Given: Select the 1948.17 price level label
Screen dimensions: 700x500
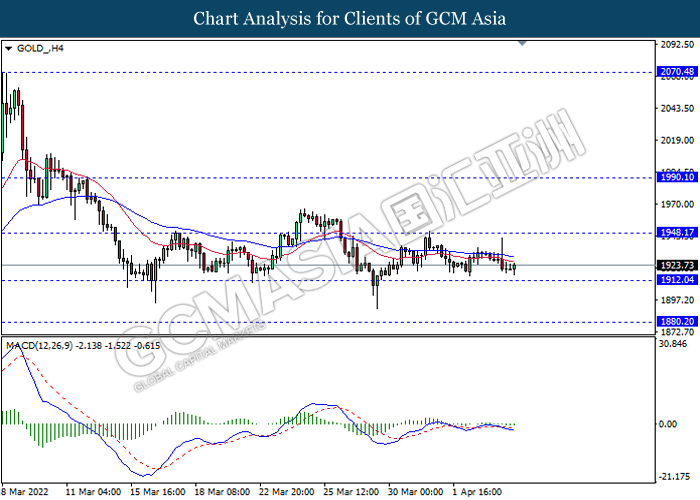Looking at the screenshot, I should click(x=677, y=233).
